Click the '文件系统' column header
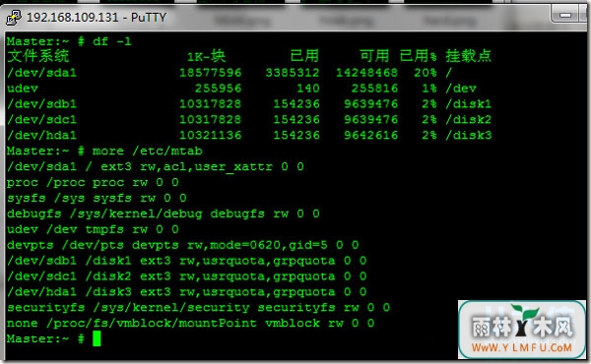591x364 pixels. tap(38, 56)
